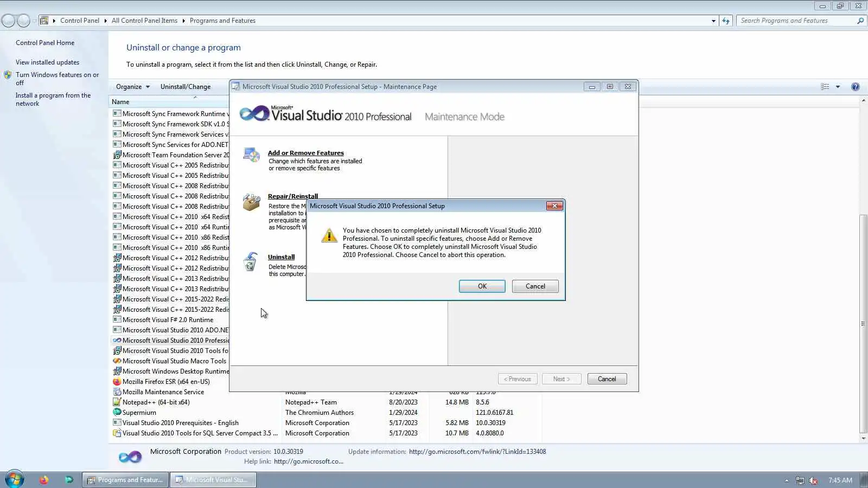
Task: Click the Visual Studio logo in the details pane
Action: click(130, 457)
